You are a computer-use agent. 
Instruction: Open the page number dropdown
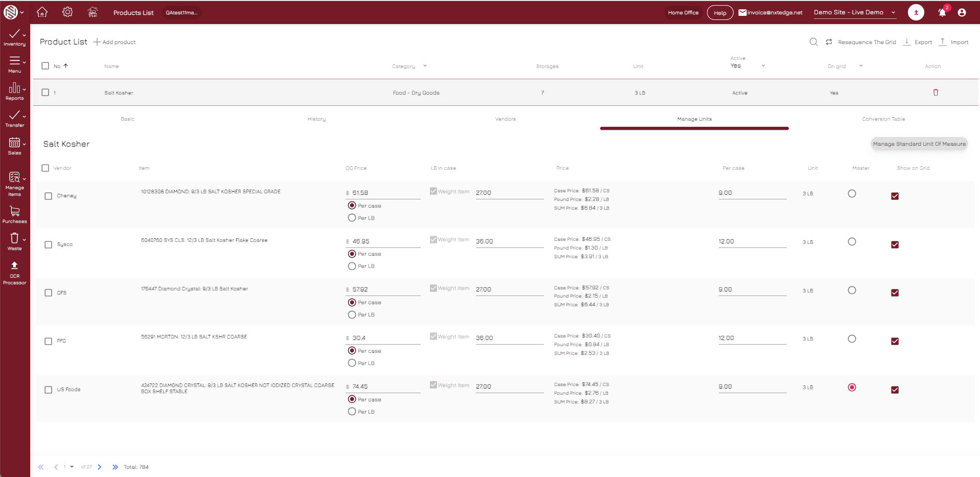click(72, 467)
